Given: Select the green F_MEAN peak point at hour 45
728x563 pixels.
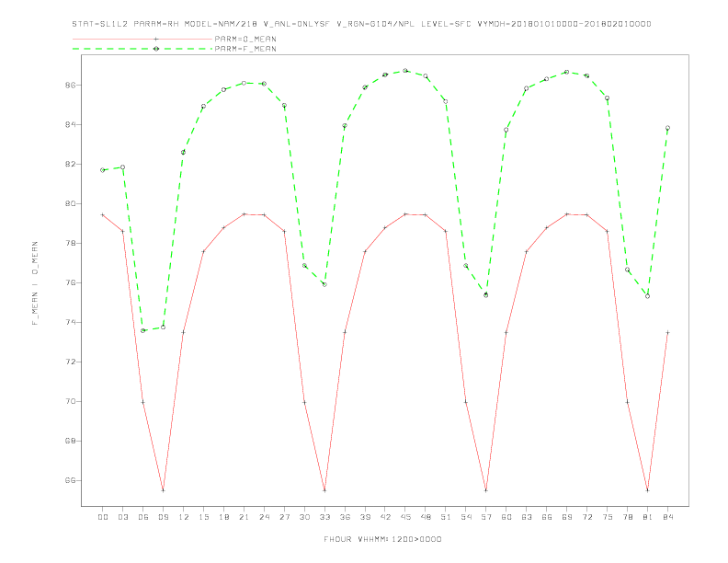Looking at the screenshot, I should tap(405, 71).
